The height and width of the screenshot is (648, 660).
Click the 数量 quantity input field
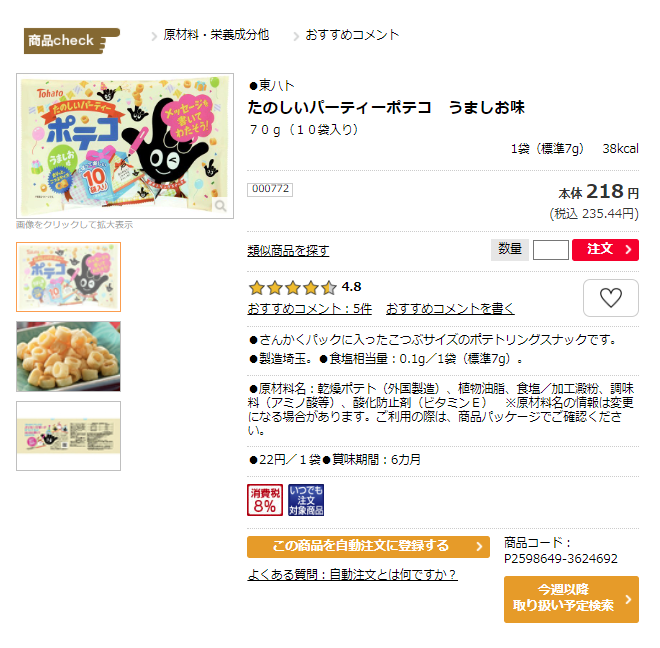550,250
